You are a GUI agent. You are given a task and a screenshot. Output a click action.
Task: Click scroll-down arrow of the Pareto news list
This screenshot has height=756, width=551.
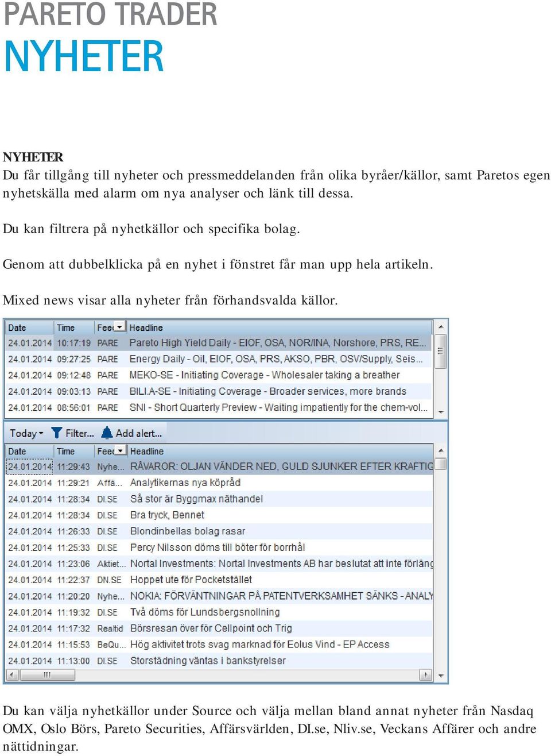[x=441, y=412]
